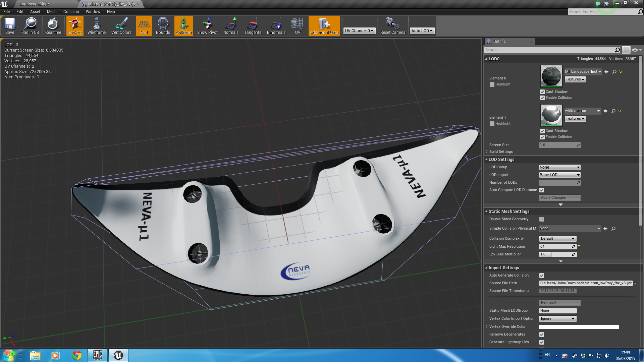This screenshot has height=362, width=644.
Task: Click the Vertex Override Color swatch
Action: click(x=579, y=327)
